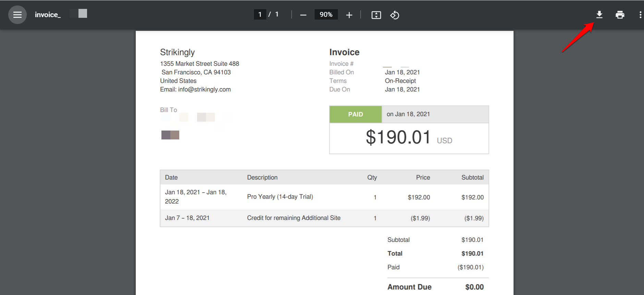Select the Qty column header
The width and height of the screenshot is (644, 295).
point(372,177)
